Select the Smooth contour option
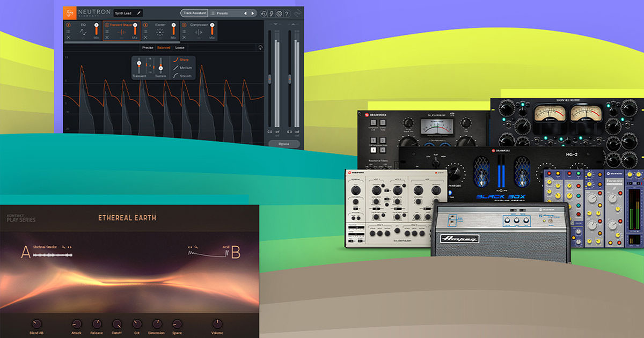This screenshot has height=338, width=644. (182, 76)
